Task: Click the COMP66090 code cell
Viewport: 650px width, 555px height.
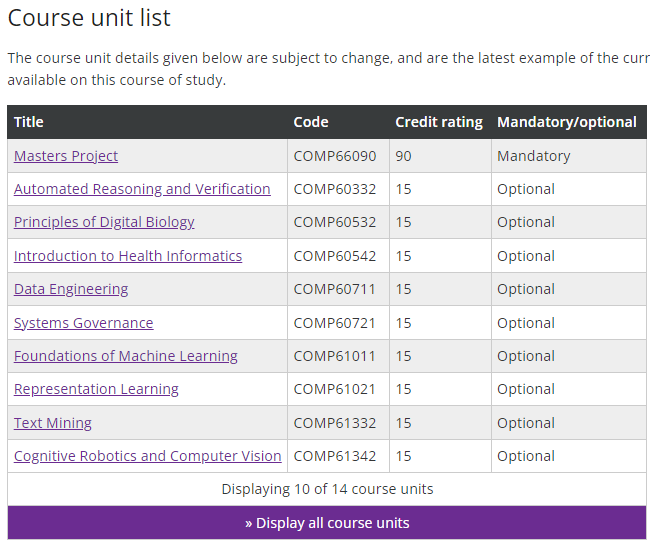Action: (x=335, y=156)
